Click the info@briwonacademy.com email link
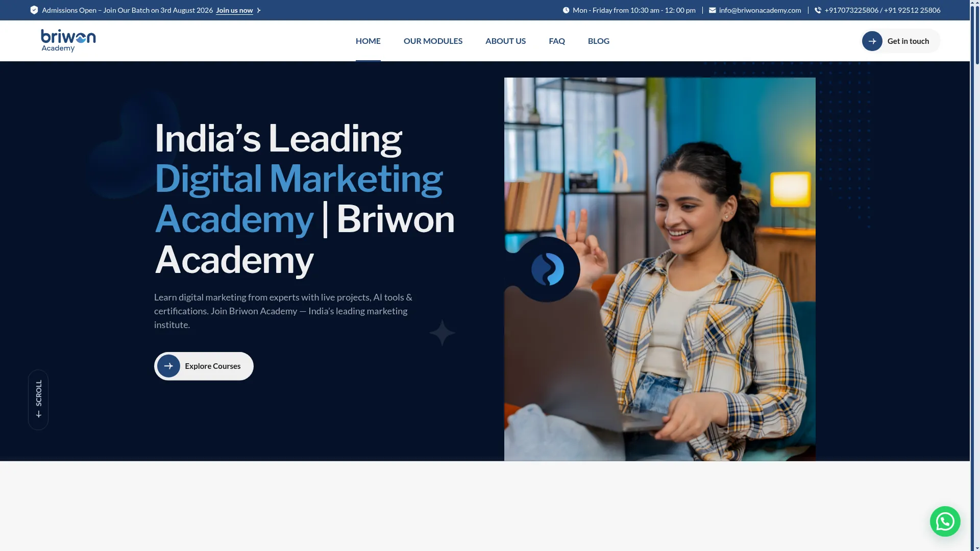980x551 pixels. (760, 10)
